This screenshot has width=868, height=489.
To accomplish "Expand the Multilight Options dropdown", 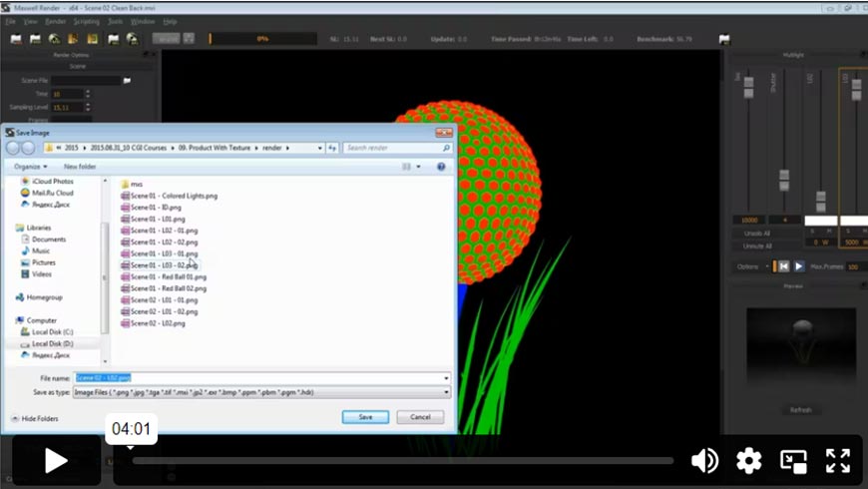I will (753, 266).
